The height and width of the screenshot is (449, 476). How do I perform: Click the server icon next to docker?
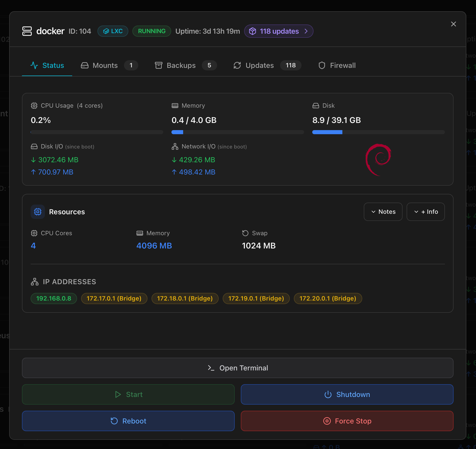coord(27,31)
